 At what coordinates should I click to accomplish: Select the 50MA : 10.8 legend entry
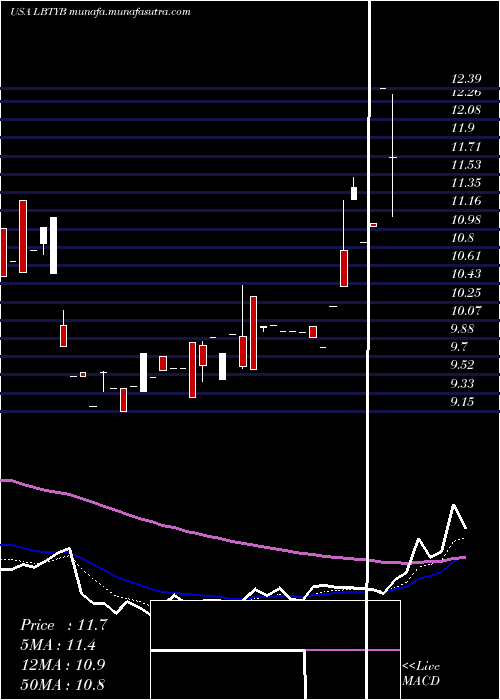(x=63, y=684)
